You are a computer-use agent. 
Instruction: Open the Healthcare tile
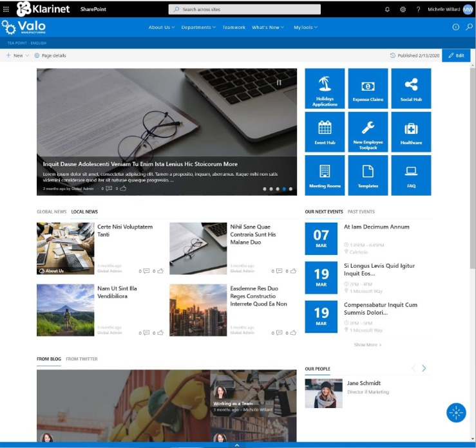pyautogui.click(x=410, y=131)
